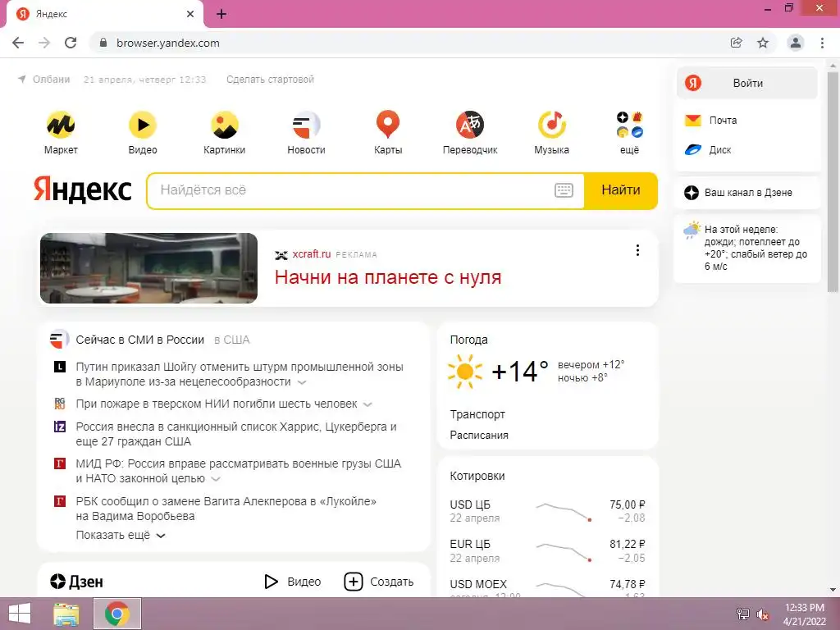This screenshot has height=630, width=840.
Task: Open the Диск cloud icon
Action: 692,150
